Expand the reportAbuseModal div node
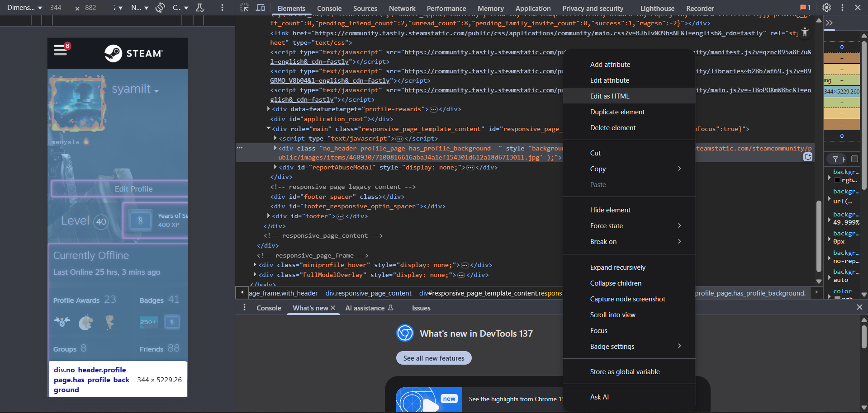The height and width of the screenshot is (413, 868). [x=275, y=167]
